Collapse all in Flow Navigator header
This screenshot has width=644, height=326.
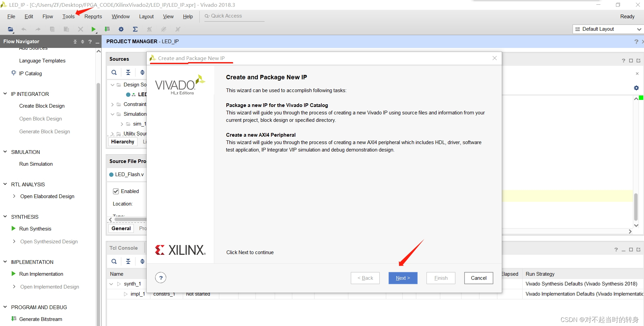pos(75,42)
